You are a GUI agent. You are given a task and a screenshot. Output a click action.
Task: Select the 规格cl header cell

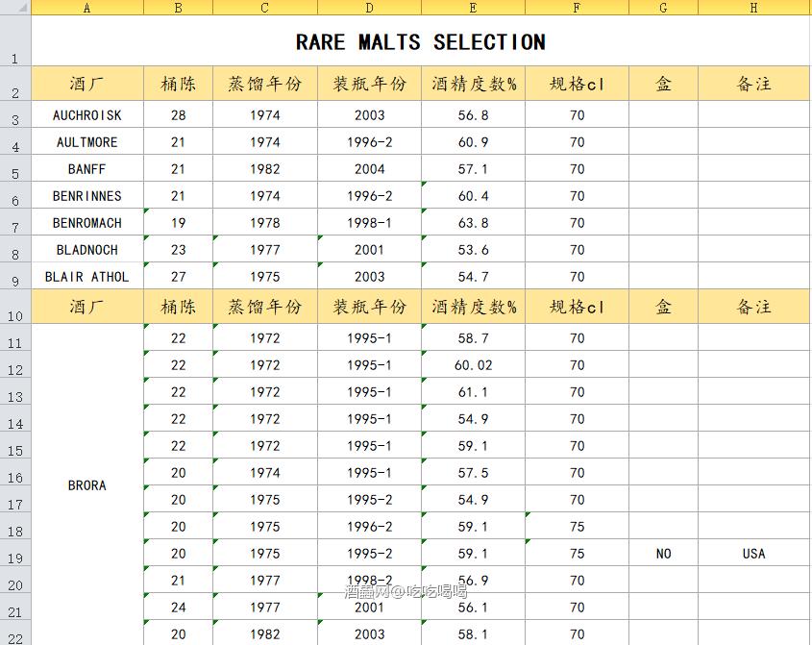576,84
